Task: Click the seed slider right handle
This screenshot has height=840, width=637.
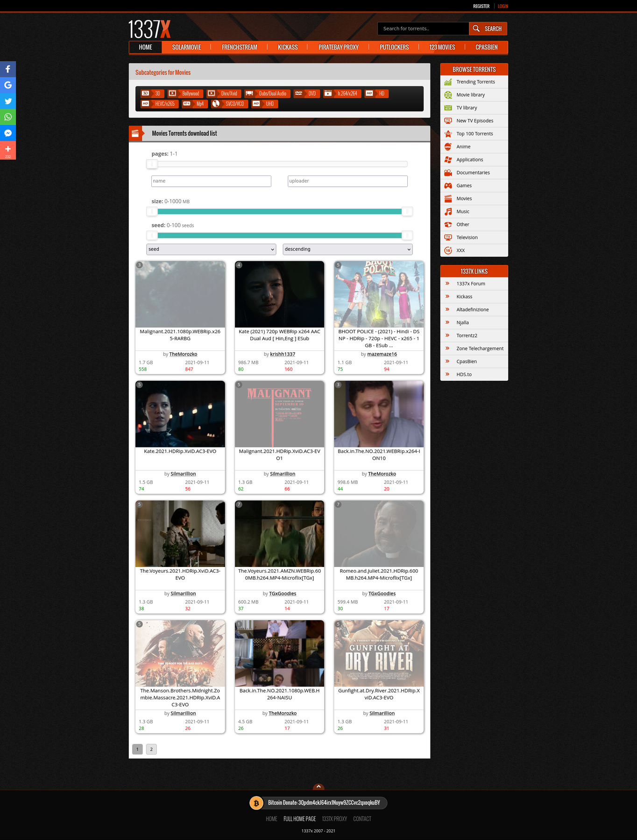Action: (407, 235)
